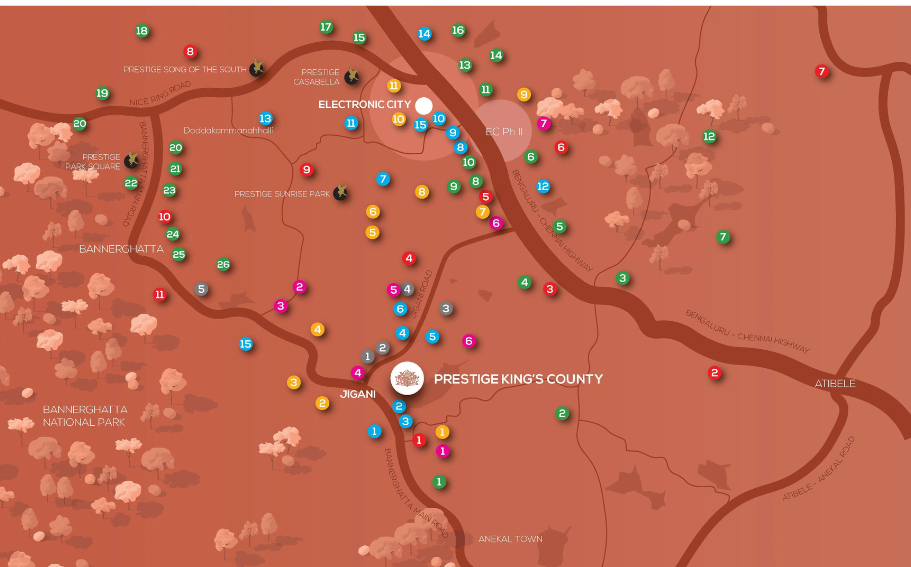Select green marker number 26
This screenshot has width=911, height=567.
point(223,265)
